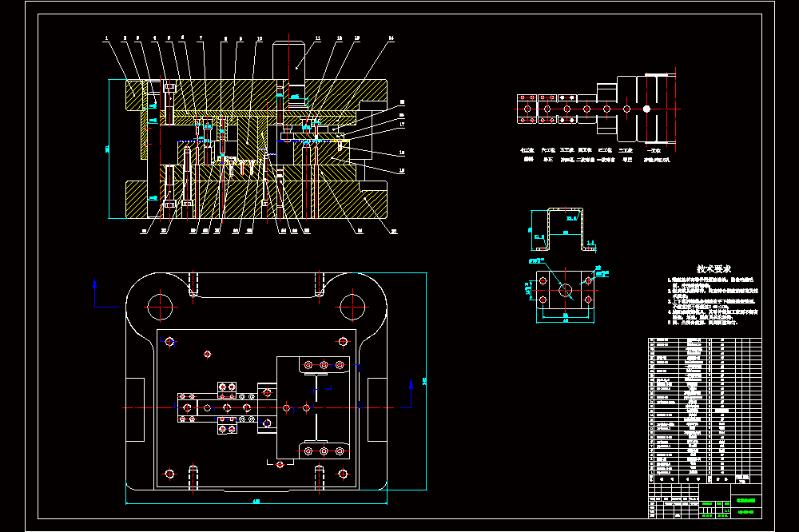Click the punch shank atop the section view
This screenshot has height=532, width=799.
288,60
